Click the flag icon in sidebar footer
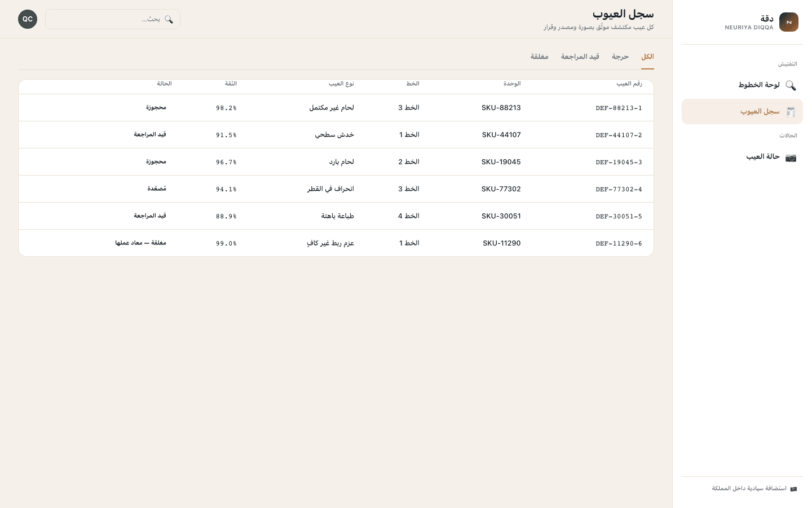The image size is (812, 508). pyautogui.click(x=793, y=489)
